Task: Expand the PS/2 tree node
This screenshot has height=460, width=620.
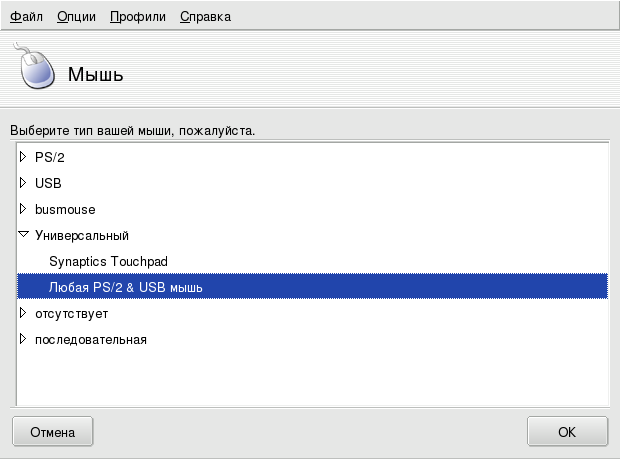Action: pyautogui.click(x=23, y=157)
